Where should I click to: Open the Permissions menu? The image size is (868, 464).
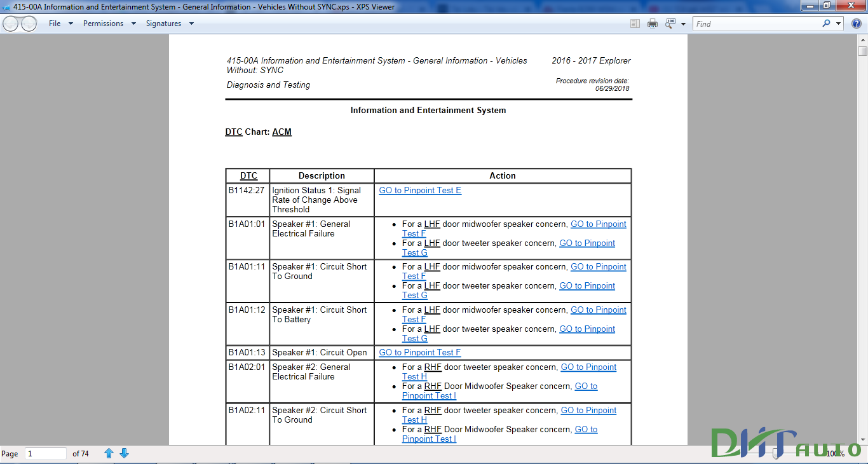(103, 24)
